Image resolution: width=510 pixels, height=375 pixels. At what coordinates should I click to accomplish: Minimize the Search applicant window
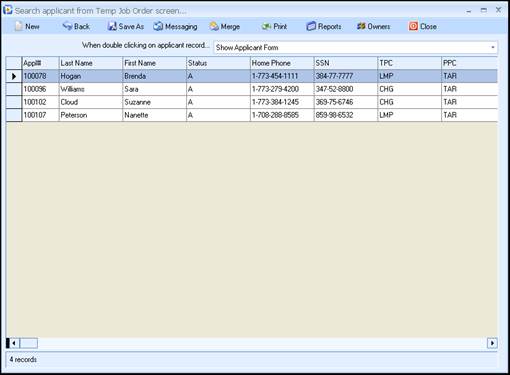click(x=469, y=11)
